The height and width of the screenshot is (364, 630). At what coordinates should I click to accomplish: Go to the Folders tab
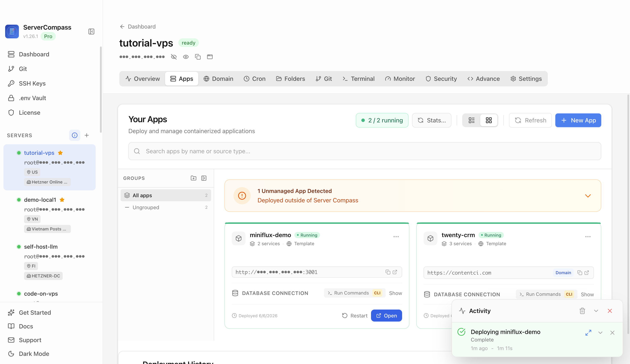(x=290, y=79)
